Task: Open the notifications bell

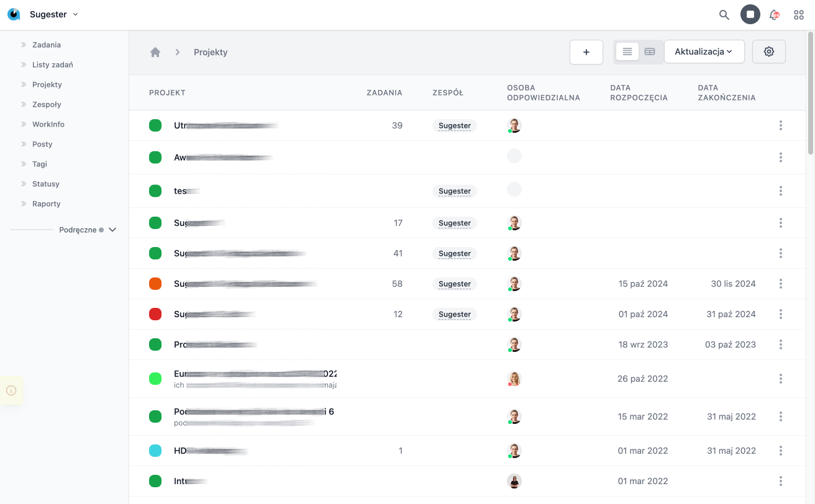Action: pos(774,14)
